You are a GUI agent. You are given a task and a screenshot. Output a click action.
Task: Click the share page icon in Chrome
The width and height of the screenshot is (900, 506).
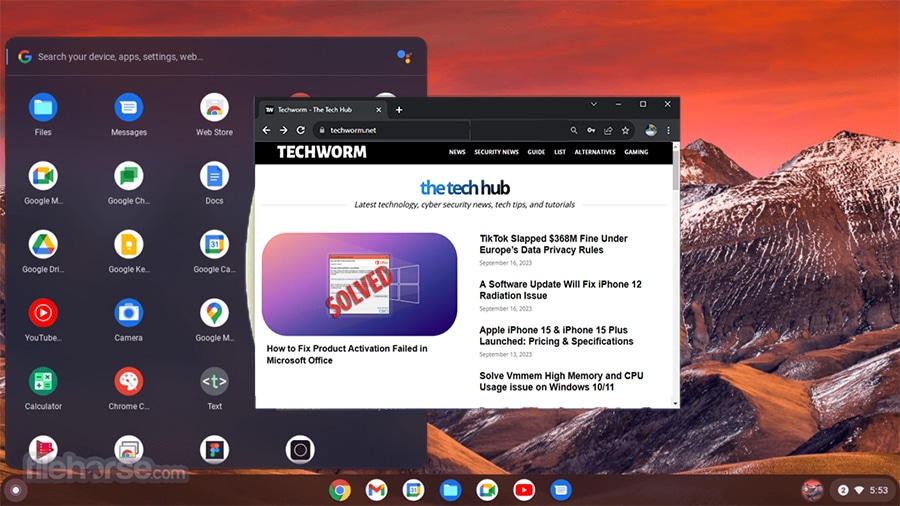[608, 130]
